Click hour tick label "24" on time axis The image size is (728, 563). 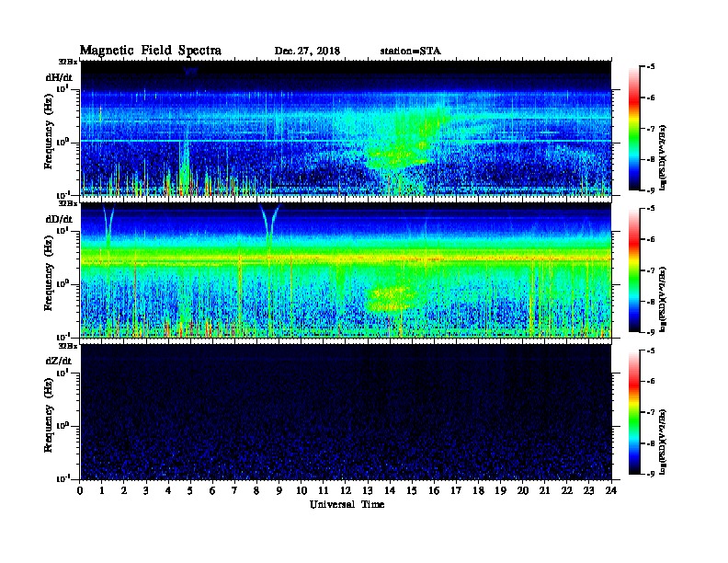click(611, 490)
